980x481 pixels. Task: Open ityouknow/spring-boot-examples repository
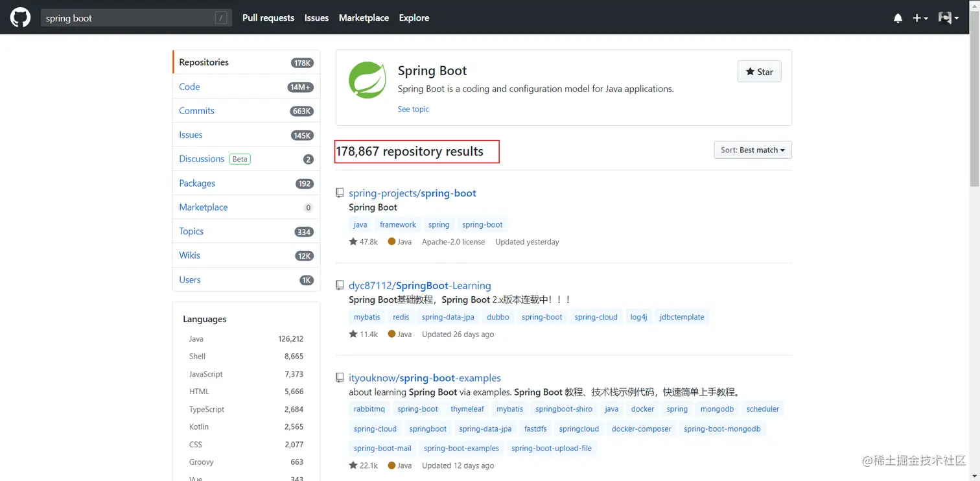pos(425,378)
